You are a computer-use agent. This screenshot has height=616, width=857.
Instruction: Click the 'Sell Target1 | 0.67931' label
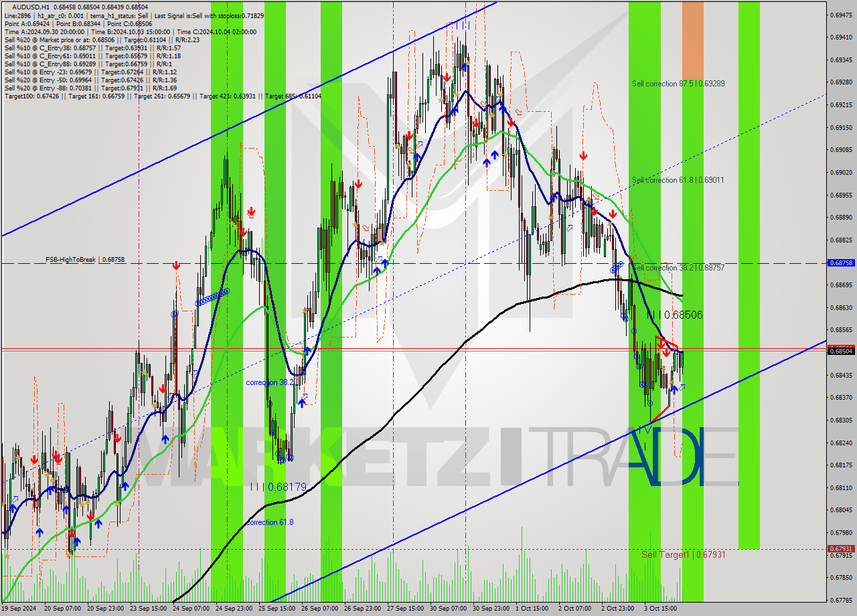click(683, 554)
